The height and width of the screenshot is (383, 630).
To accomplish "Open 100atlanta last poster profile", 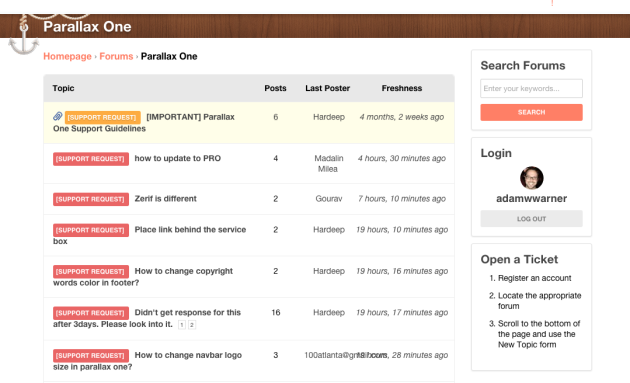I will [346, 355].
